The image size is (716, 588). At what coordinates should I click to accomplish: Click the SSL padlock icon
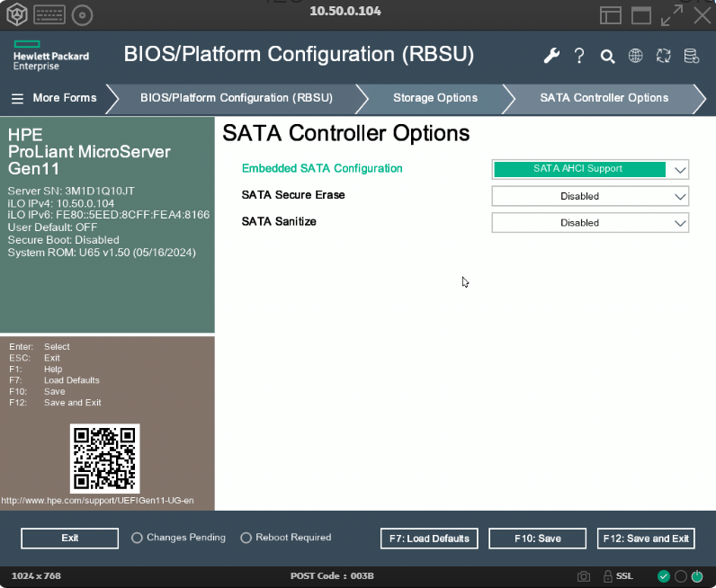click(608, 576)
